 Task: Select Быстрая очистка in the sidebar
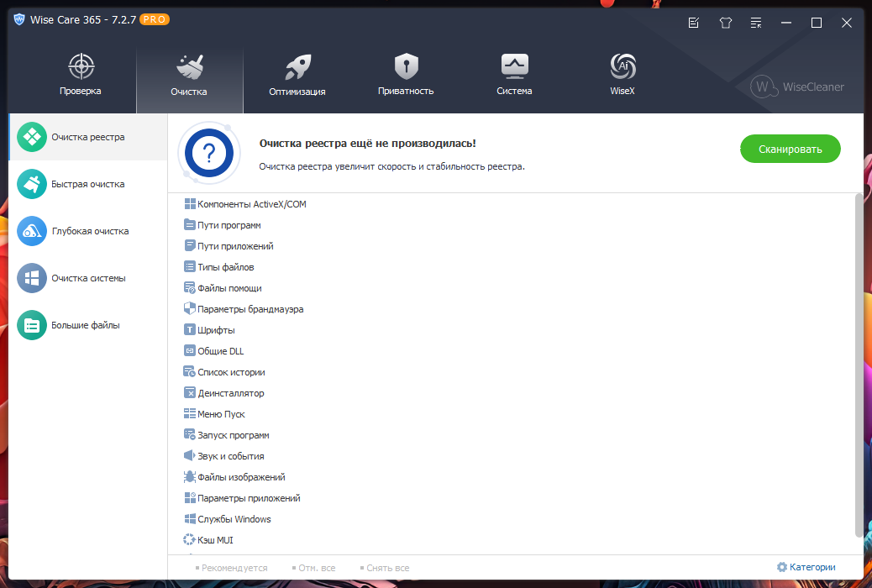point(88,184)
